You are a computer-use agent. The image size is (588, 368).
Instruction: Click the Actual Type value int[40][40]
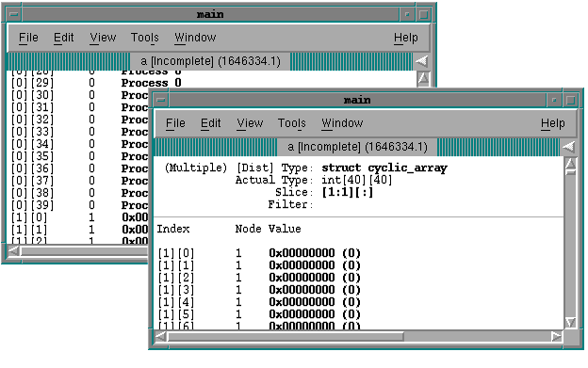pyautogui.click(x=356, y=180)
